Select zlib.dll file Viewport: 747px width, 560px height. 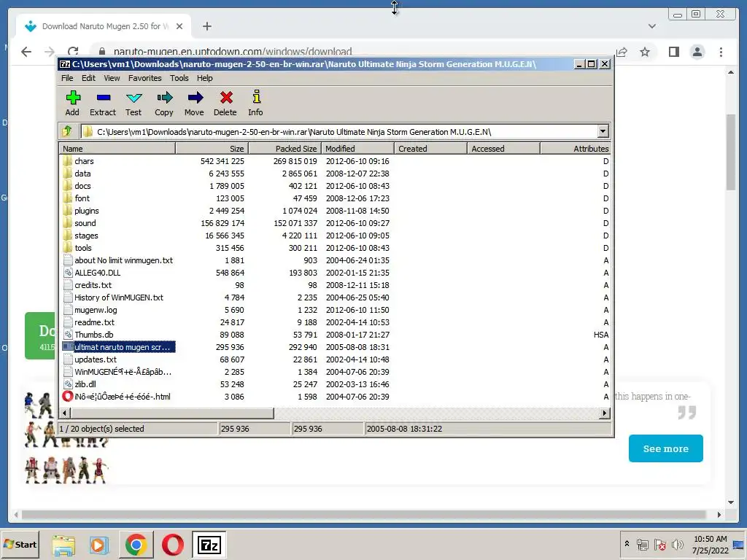pos(334,384)
